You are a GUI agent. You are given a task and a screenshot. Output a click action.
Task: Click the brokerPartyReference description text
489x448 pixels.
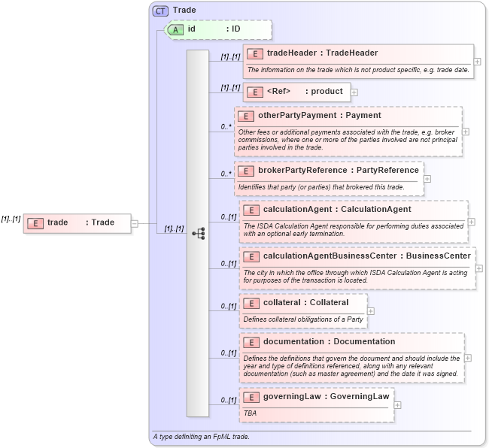[321, 187]
